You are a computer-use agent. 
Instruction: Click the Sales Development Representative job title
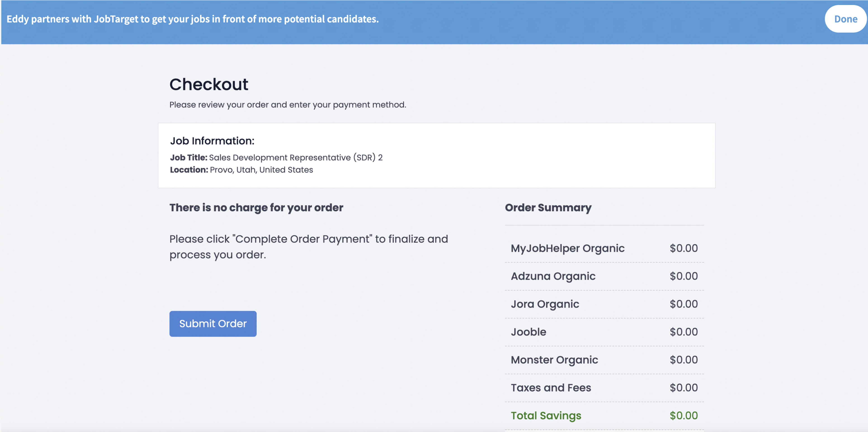coord(295,158)
